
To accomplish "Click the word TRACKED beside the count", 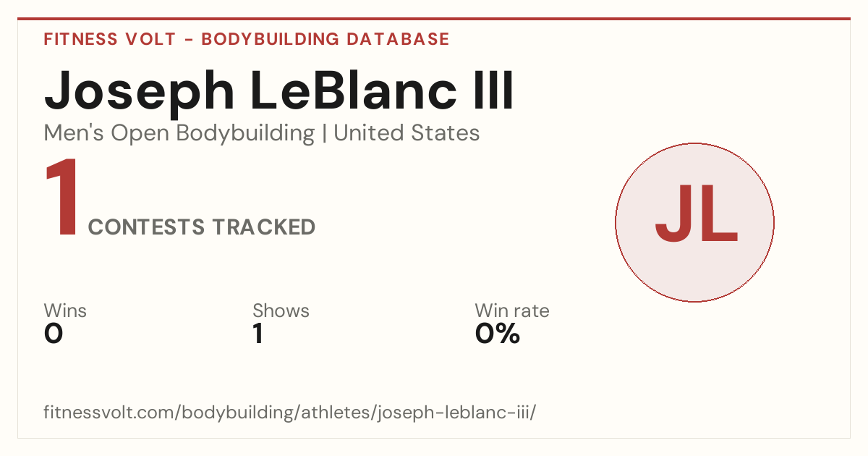I will pyautogui.click(x=263, y=227).
